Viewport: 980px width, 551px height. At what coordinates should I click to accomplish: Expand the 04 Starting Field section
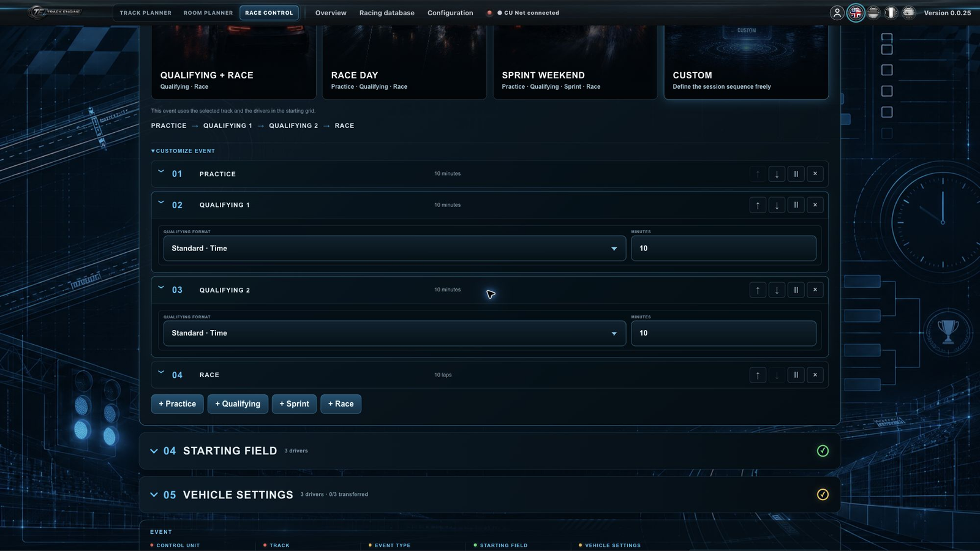[154, 451]
